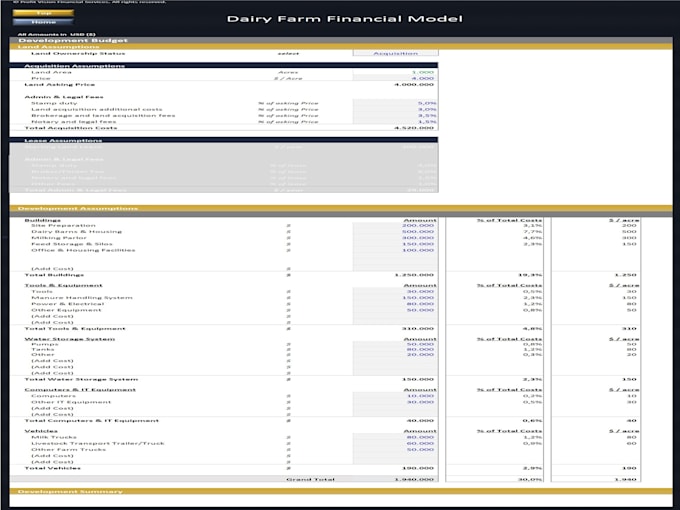
Task: Click the Total Vehicles percentage 2,9%
Action: (532, 468)
